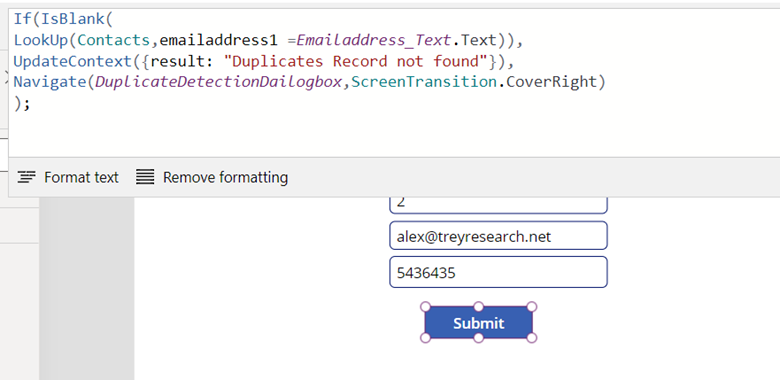Click the Remove formatting icon

click(145, 177)
